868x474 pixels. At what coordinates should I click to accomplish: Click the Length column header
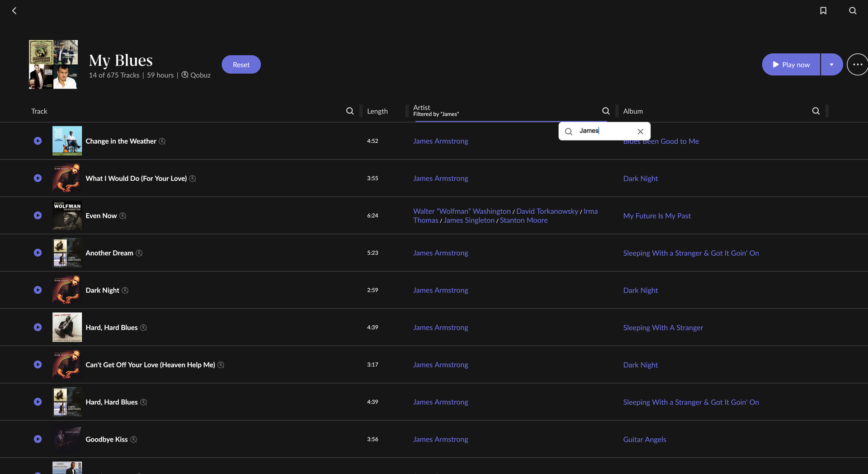tap(377, 111)
